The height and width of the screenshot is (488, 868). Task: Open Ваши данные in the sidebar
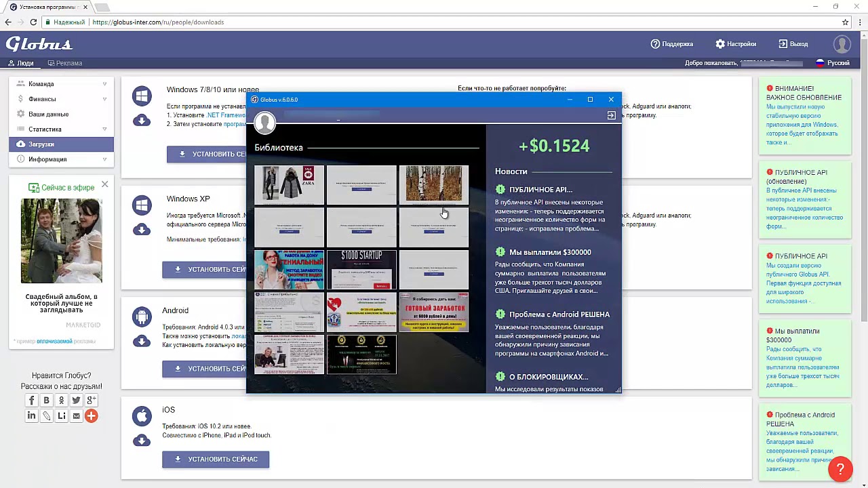click(61, 114)
